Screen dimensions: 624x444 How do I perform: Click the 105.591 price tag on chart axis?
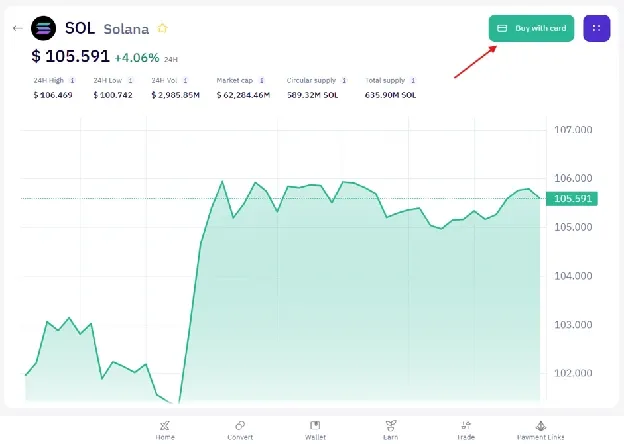point(572,199)
